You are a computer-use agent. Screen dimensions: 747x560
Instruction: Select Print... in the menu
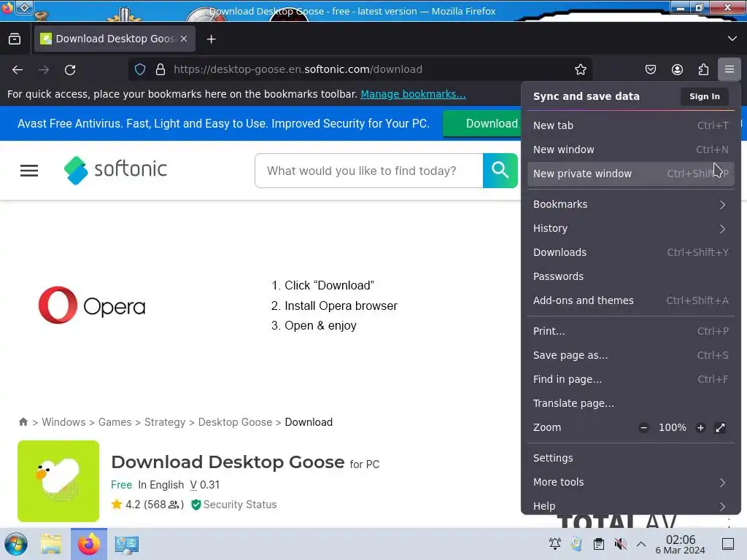click(631, 331)
